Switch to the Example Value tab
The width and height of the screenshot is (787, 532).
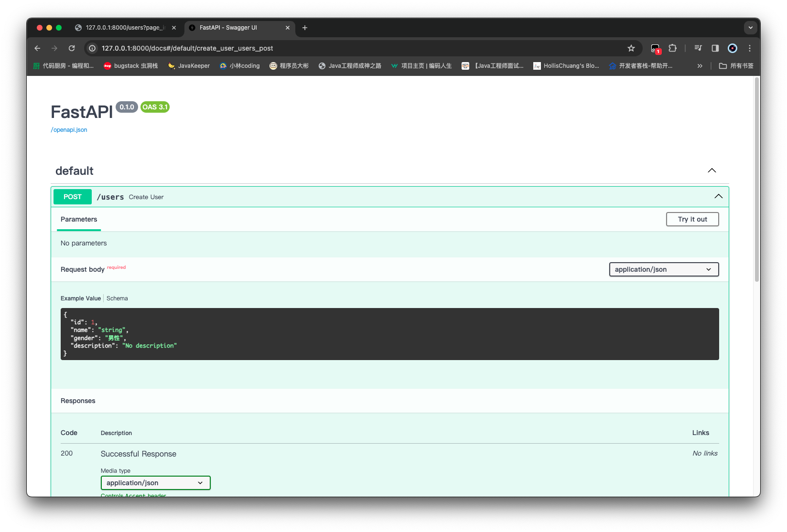point(81,298)
